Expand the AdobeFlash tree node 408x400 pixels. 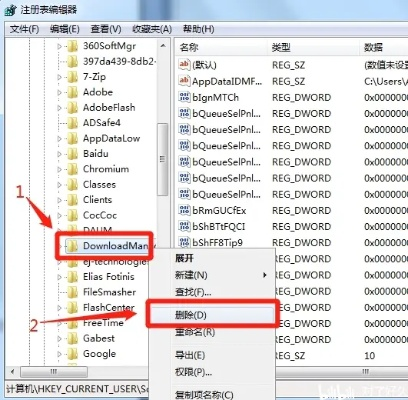(x=60, y=108)
